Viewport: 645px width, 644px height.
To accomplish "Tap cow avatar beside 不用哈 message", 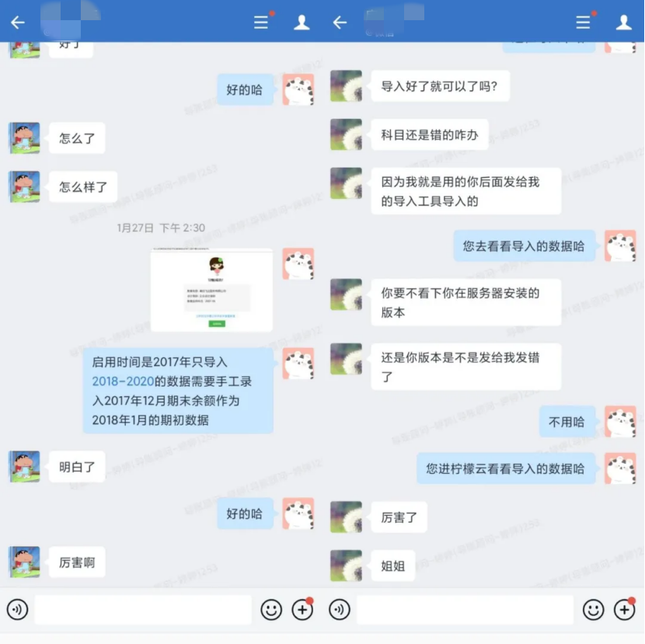I will tap(620, 422).
